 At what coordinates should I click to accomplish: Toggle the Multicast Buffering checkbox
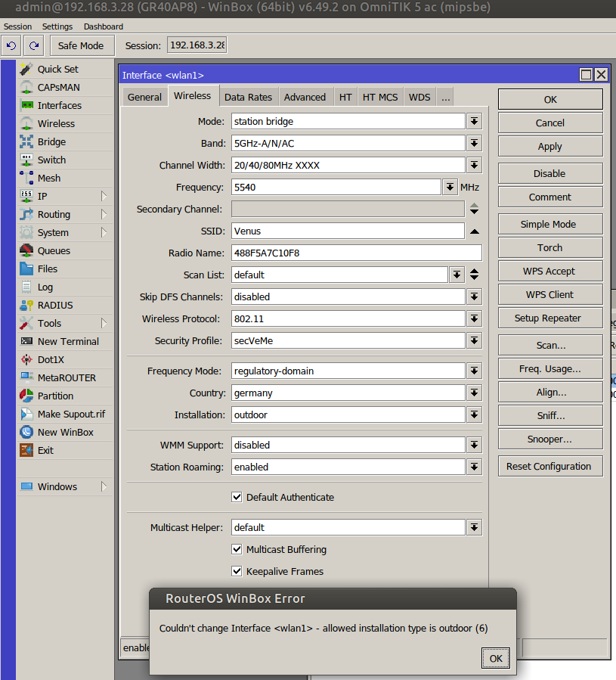coord(237,549)
